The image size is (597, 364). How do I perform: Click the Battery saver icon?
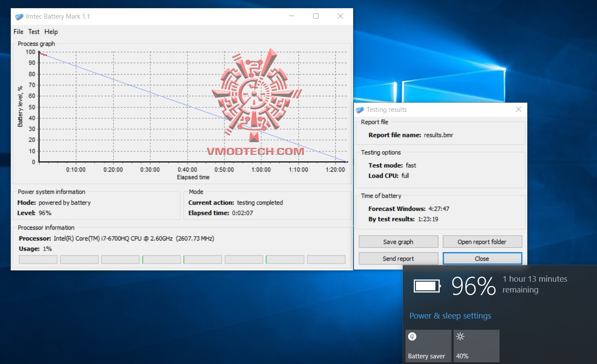412,337
